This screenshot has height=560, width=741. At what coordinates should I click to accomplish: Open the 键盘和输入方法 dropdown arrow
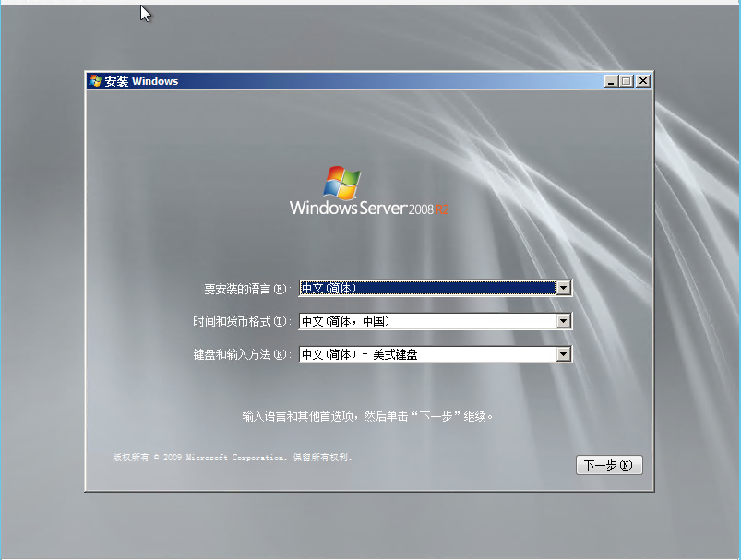pyautogui.click(x=563, y=354)
